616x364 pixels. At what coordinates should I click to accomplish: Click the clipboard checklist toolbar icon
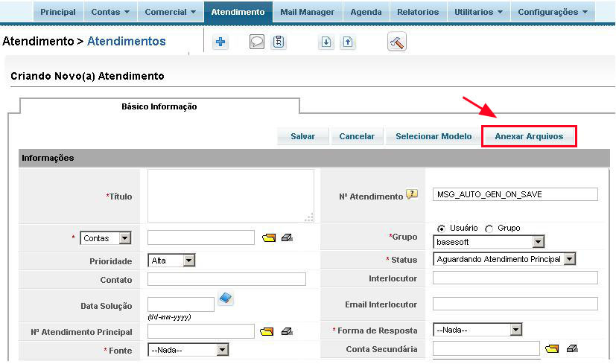tap(279, 42)
